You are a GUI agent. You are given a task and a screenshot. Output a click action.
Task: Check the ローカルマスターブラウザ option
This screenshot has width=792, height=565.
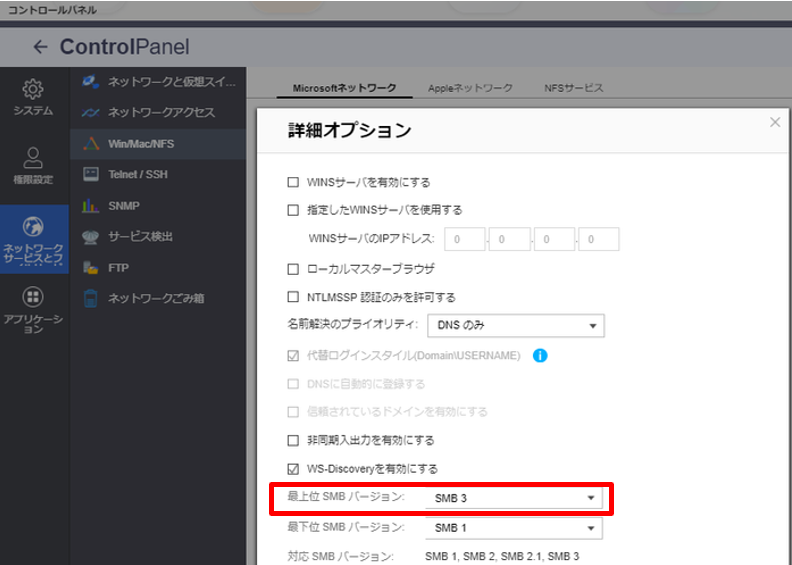pyautogui.click(x=293, y=269)
